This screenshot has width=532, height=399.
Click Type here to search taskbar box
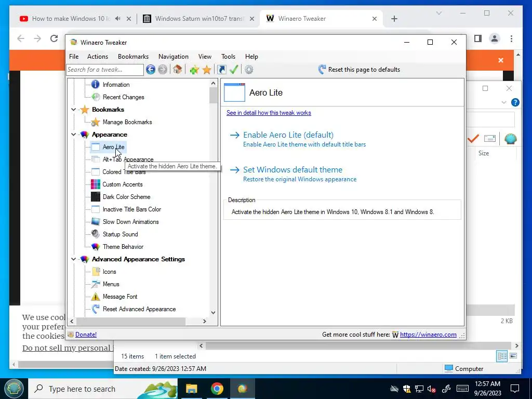pos(103,389)
